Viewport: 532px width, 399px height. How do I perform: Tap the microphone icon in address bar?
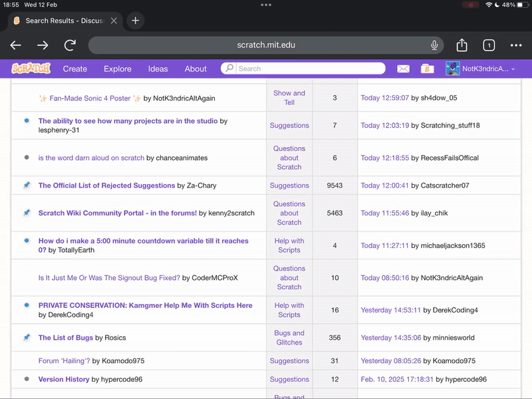click(434, 45)
